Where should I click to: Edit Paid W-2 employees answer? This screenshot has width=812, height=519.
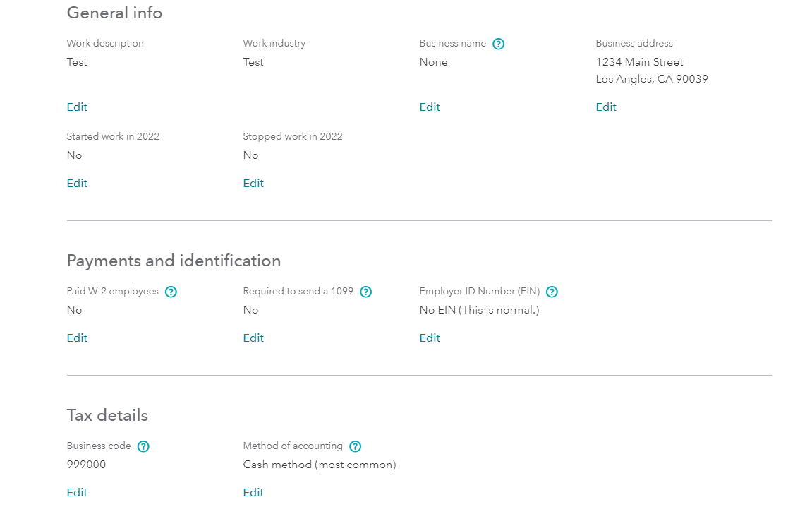(77, 338)
